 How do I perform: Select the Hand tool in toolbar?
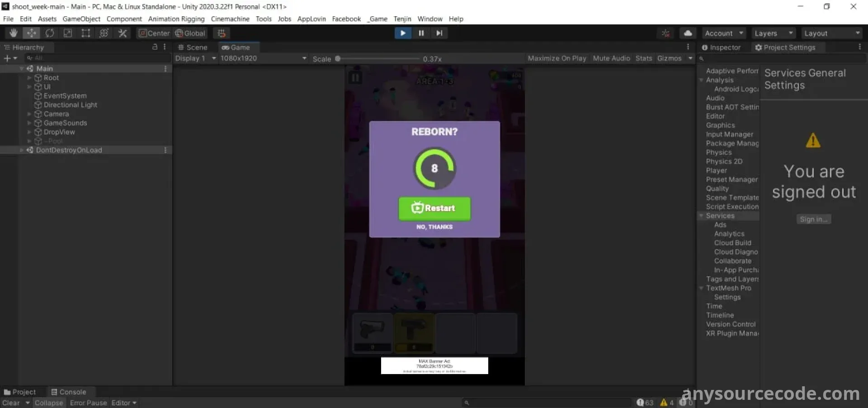pos(14,33)
